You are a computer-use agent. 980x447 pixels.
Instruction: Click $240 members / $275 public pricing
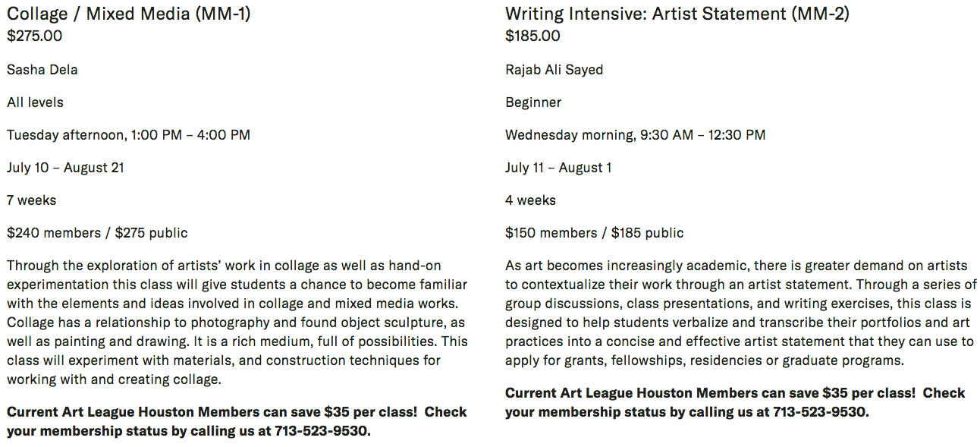point(97,233)
